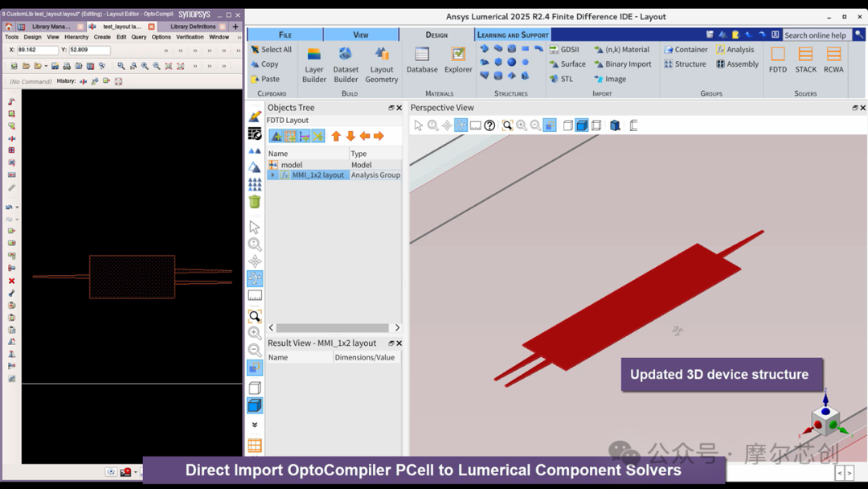This screenshot has height=489, width=868.
Task: Open the Dataset Builder
Action: pyautogui.click(x=346, y=65)
